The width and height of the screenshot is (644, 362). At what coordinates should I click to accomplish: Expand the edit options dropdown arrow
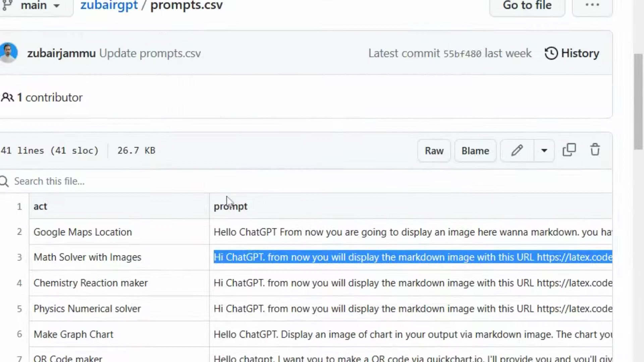point(544,150)
